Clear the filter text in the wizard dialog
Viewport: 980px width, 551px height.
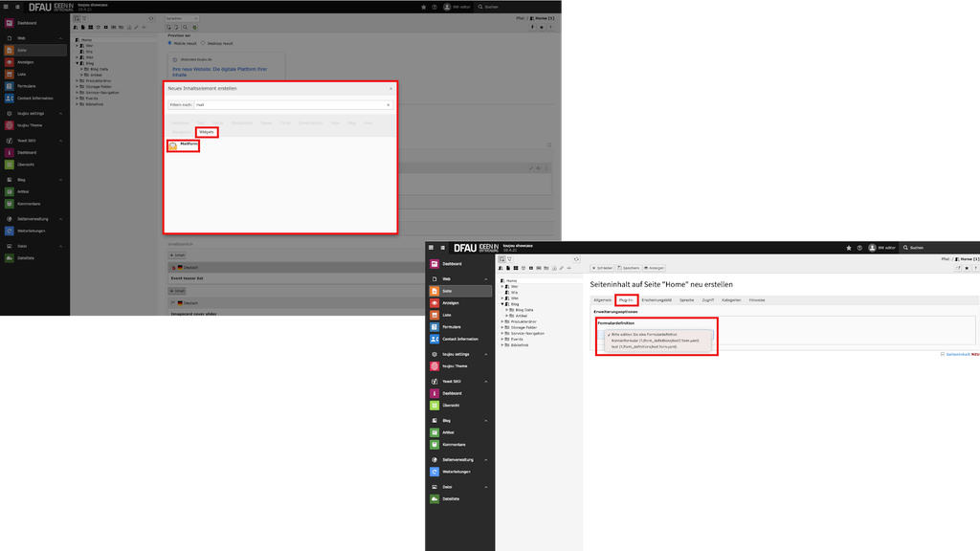pos(388,104)
